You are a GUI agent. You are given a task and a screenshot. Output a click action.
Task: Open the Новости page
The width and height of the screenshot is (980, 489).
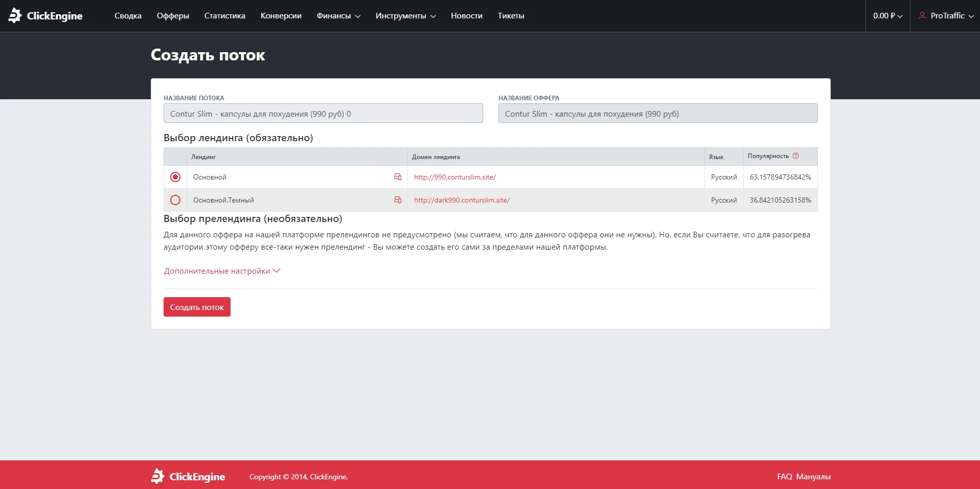(x=467, y=16)
